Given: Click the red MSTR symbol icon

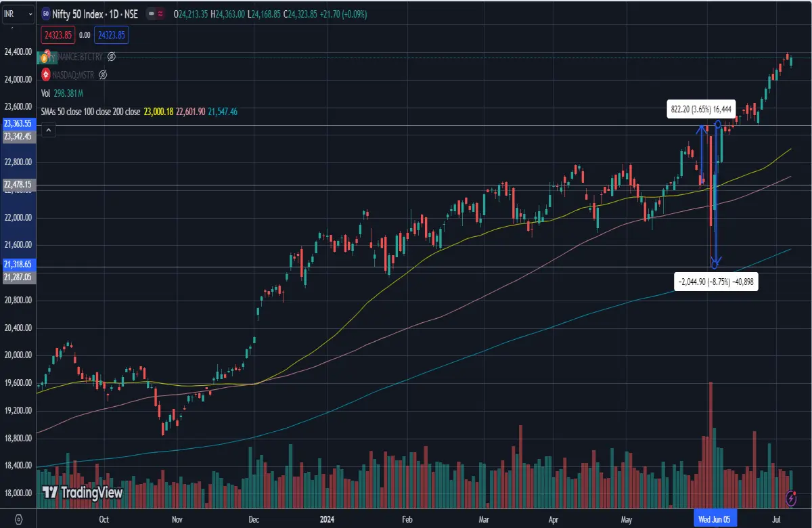Looking at the screenshot, I should [x=46, y=74].
